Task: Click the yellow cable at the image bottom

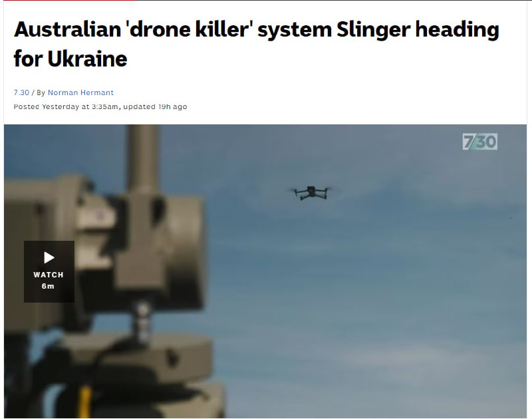Action: click(x=84, y=402)
